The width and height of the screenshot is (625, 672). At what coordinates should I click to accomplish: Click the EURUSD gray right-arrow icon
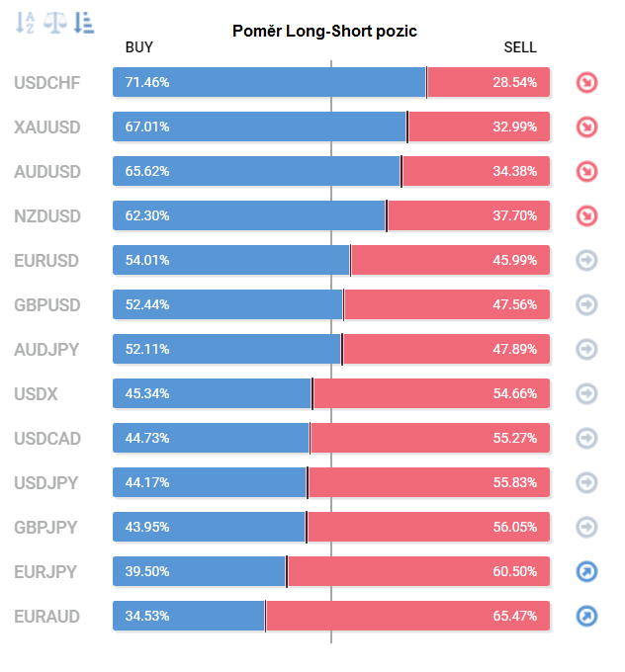[587, 261]
